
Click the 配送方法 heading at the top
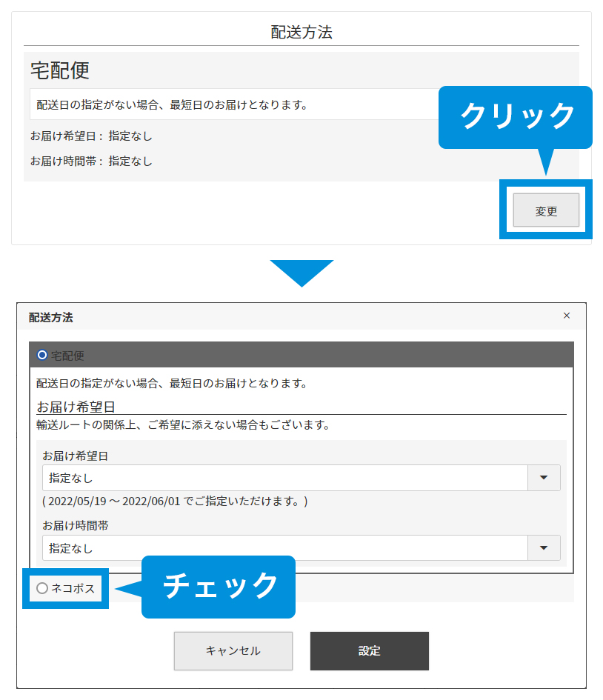(x=301, y=33)
